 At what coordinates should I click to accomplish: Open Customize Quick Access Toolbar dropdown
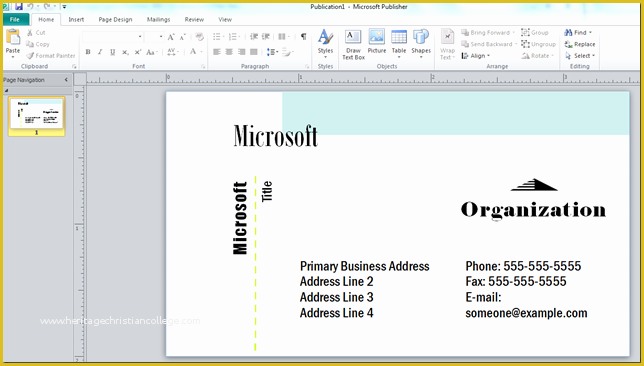[64, 7]
